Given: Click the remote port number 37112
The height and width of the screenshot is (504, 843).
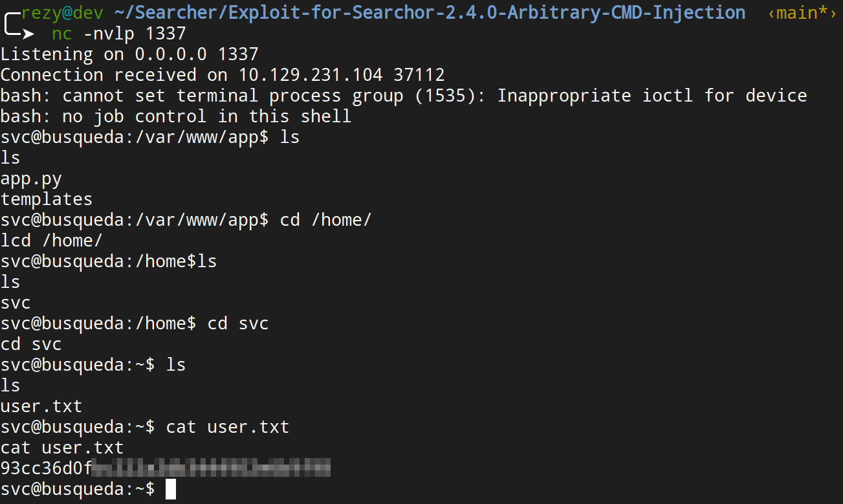Looking at the screenshot, I should (419, 75).
